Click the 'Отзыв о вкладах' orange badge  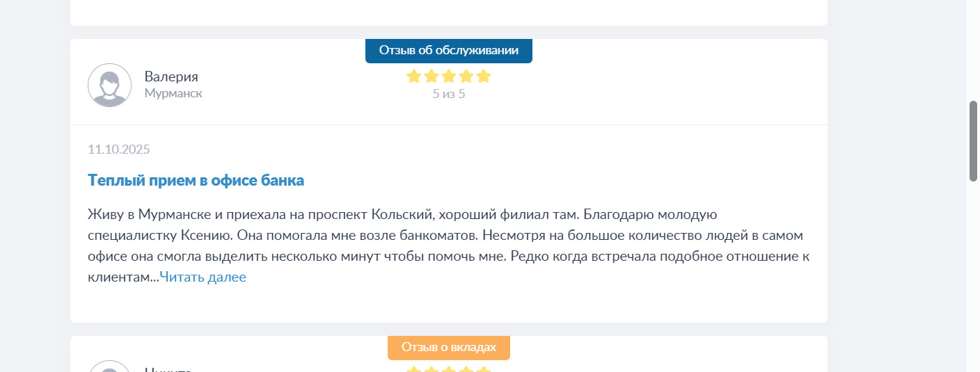point(448,347)
